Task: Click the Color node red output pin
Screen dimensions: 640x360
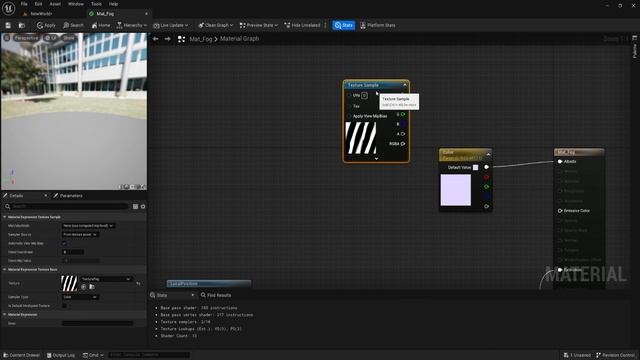Action: pyautogui.click(x=487, y=177)
